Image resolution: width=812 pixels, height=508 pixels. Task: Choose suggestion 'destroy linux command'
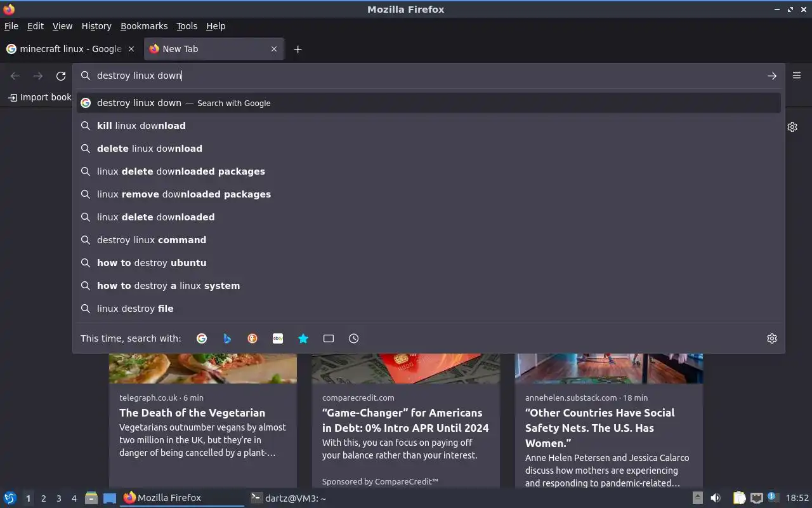pyautogui.click(x=428, y=240)
